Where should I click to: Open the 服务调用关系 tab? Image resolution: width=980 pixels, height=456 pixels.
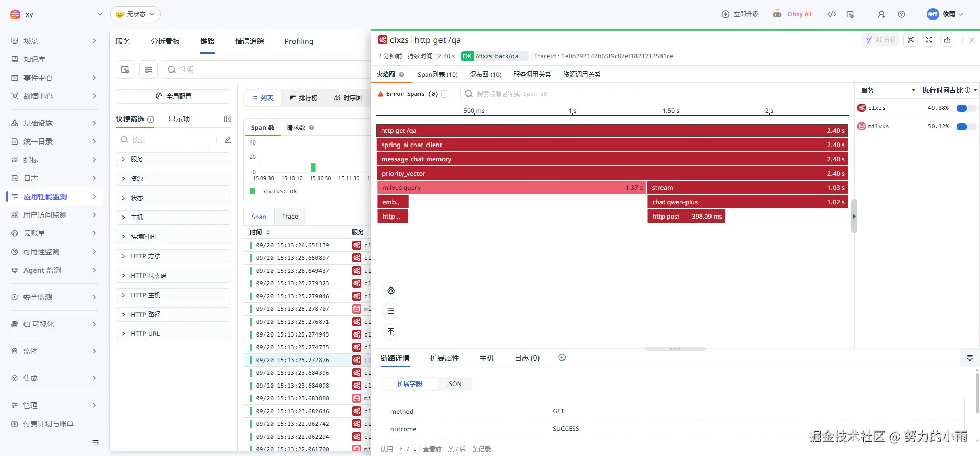click(532, 75)
